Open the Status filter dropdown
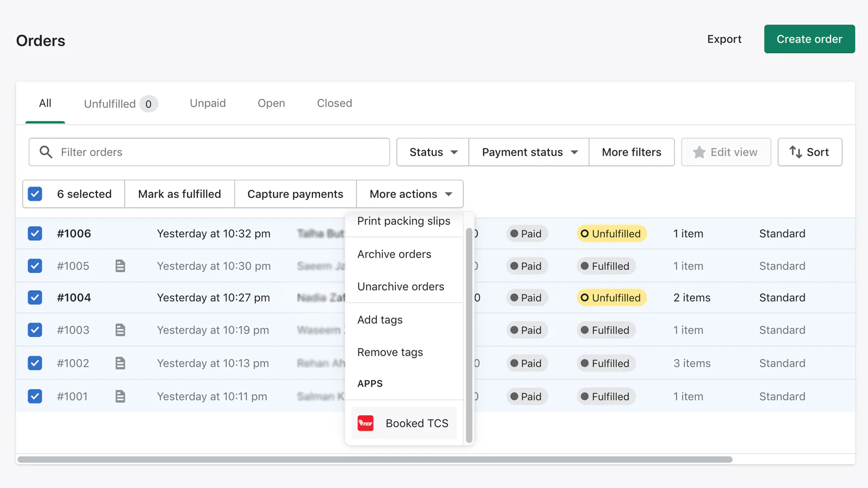This screenshot has height=488, width=868. click(x=433, y=152)
